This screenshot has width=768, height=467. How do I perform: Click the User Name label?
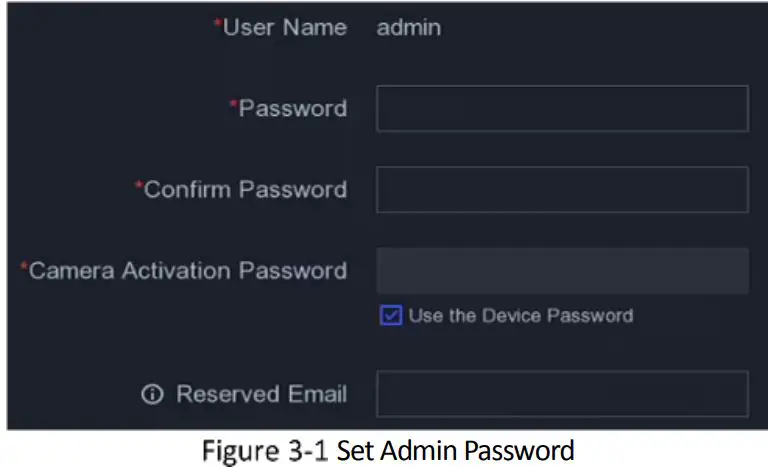tap(284, 27)
